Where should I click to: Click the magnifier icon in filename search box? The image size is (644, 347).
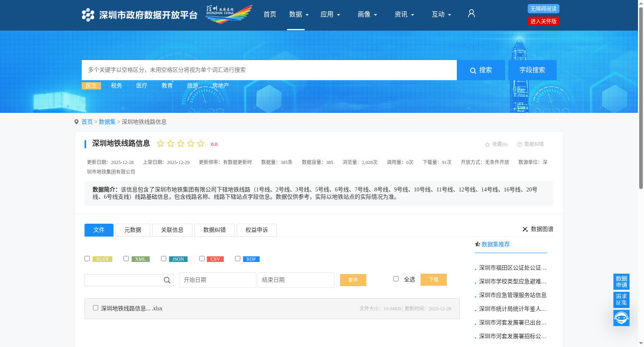click(167, 280)
